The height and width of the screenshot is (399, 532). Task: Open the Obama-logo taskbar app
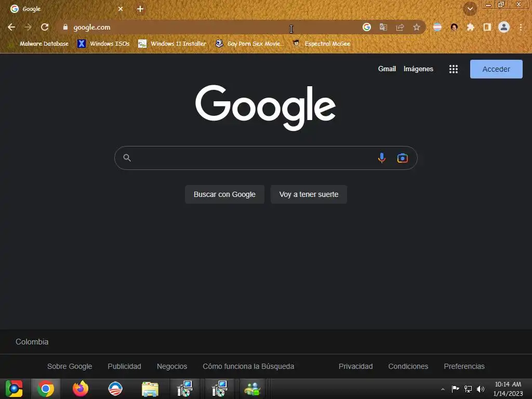point(115,389)
